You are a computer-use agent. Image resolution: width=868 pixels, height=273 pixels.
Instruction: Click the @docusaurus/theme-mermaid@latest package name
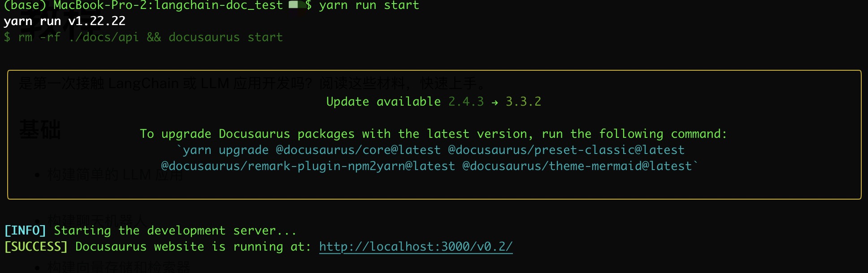coord(577,166)
